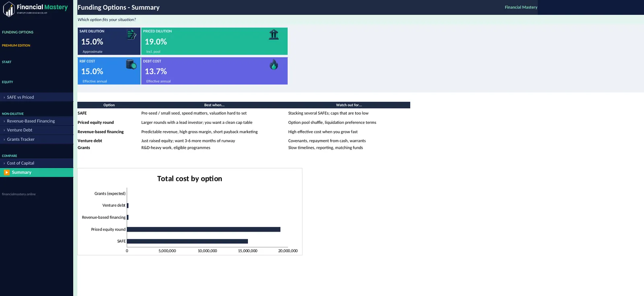
Task: Select the RBF Cost 15.0% card
Action: coord(109,71)
